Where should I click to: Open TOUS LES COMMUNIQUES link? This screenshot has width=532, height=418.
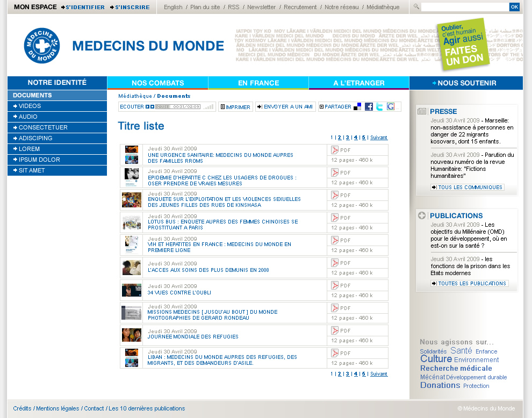[x=468, y=188]
